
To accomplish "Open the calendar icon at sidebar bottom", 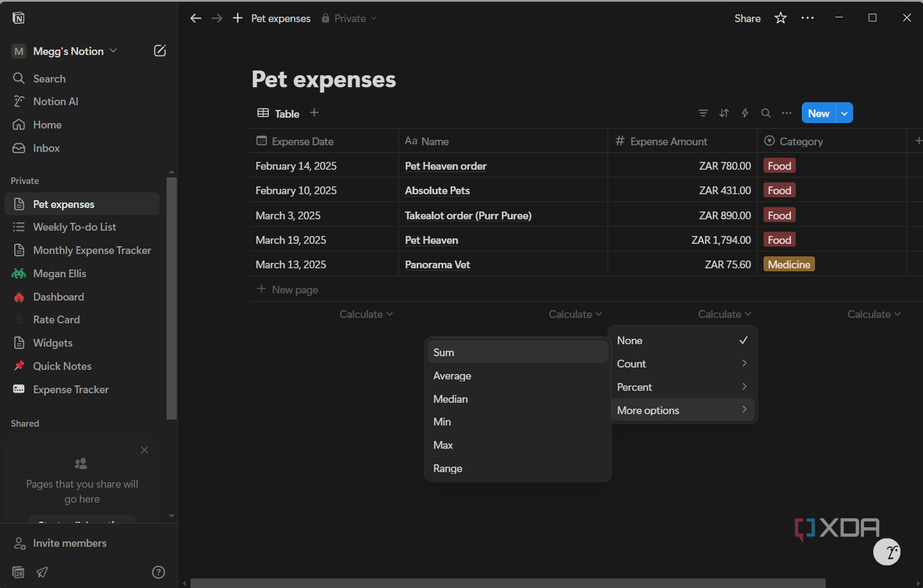I will 19,572.
